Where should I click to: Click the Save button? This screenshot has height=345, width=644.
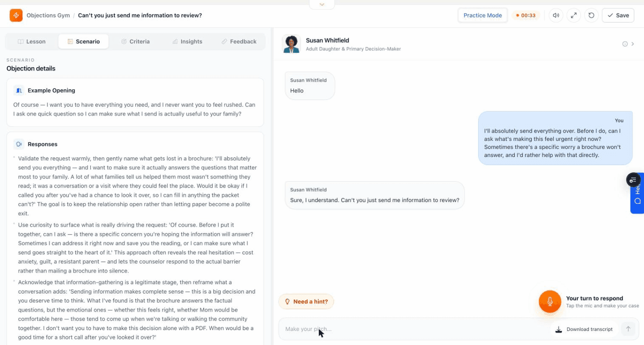click(x=618, y=15)
